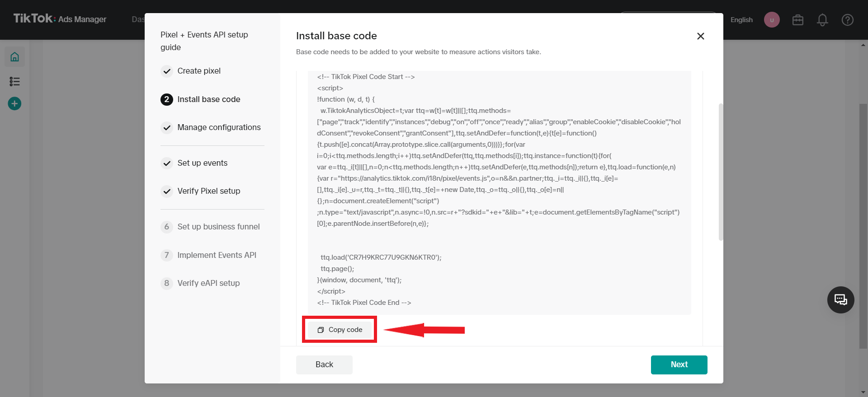Click the 'TikTok Pixel Code Start' comment line
Image resolution: width=868 pixels, height=397 pixels.
[366, 77]
